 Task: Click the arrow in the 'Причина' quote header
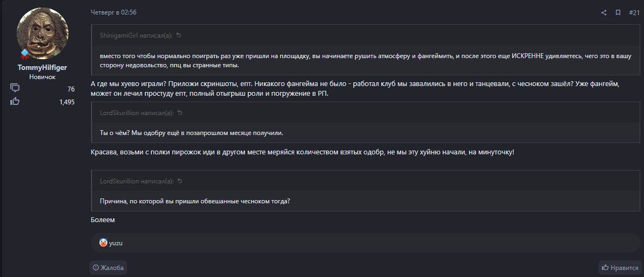pyautogui.click(x=180, y=181)
